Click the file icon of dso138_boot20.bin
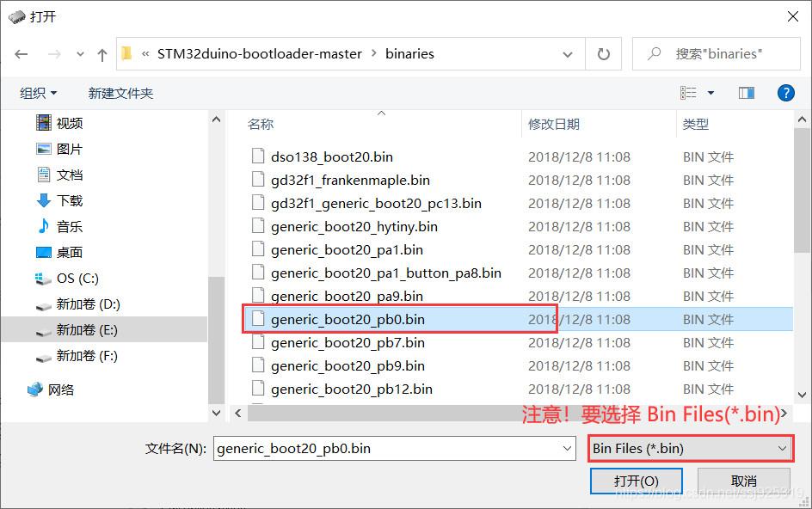This screenshot has width=812, height=509. pyautogui.click(x=258, y=156)
